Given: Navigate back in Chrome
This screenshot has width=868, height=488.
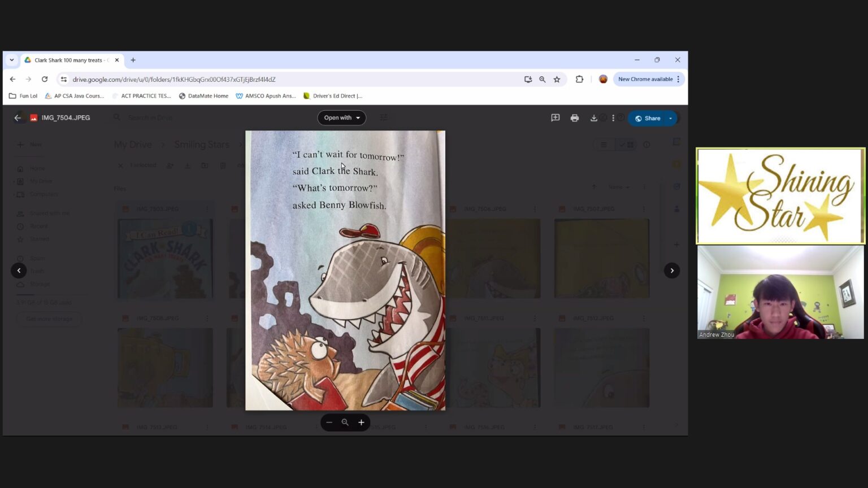Looking at the screenshot, I should pyautogui.click(x=12, y=80).
